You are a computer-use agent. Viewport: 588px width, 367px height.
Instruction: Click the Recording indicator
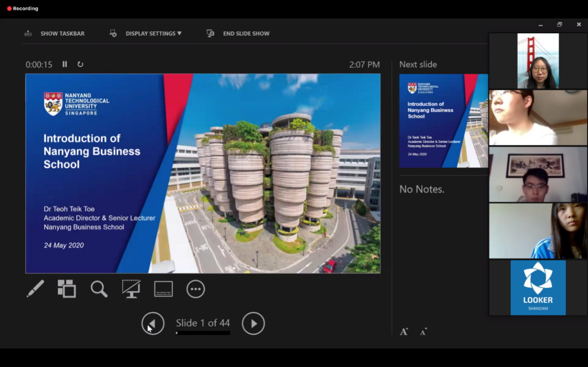click(22, 9)
